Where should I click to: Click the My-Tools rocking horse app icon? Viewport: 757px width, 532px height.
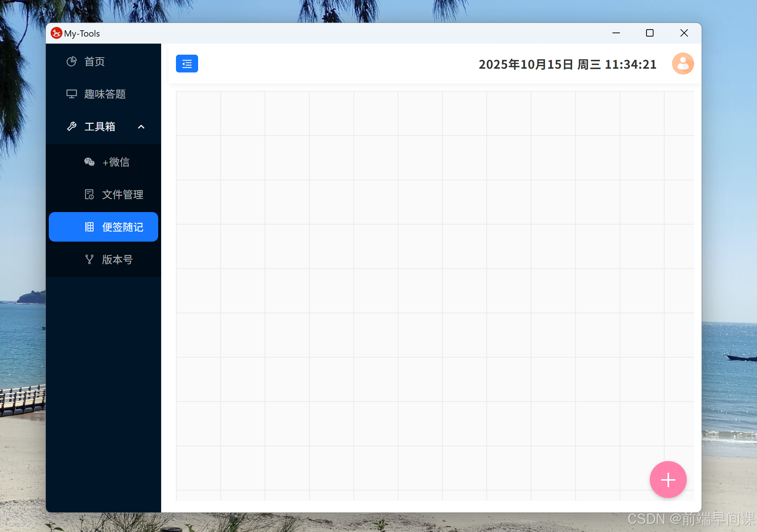(x=56, y=33)
